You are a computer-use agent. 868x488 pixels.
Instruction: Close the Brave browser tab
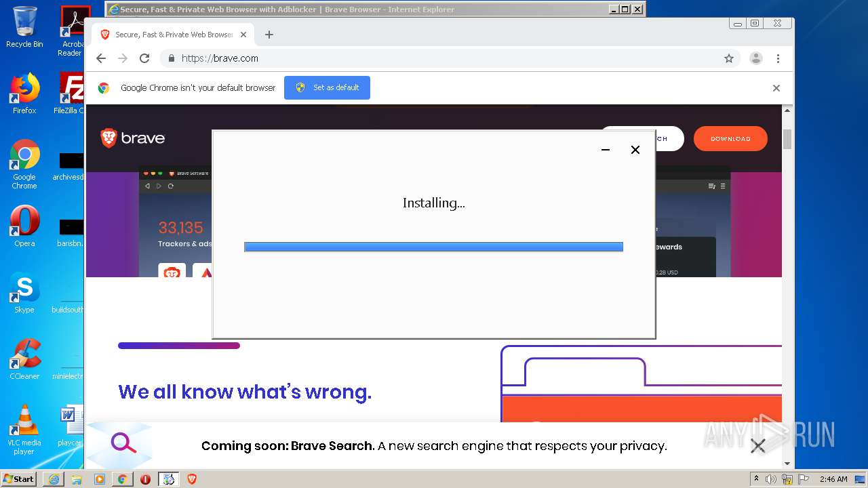click(x=243, y=35)
